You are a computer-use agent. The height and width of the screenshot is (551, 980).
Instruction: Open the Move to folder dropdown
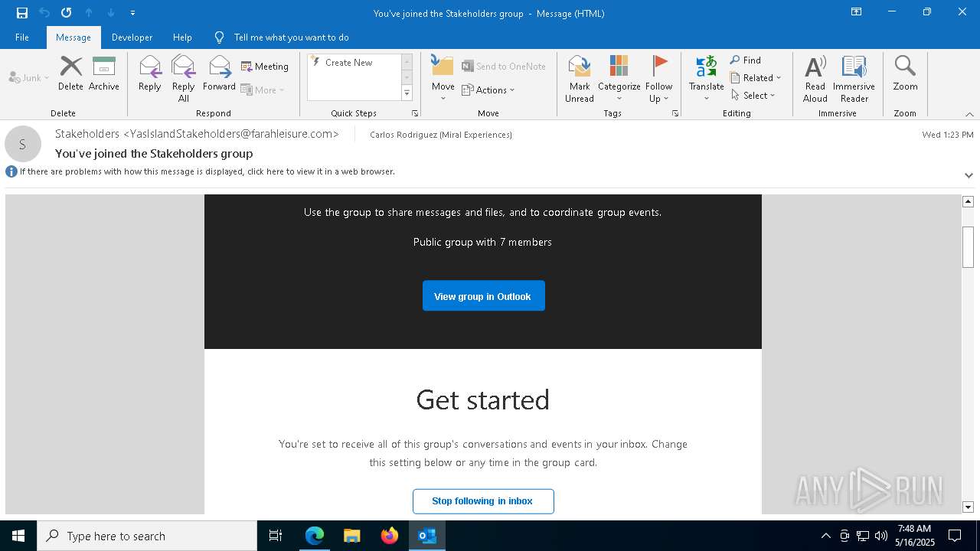(x=443, y=78)
